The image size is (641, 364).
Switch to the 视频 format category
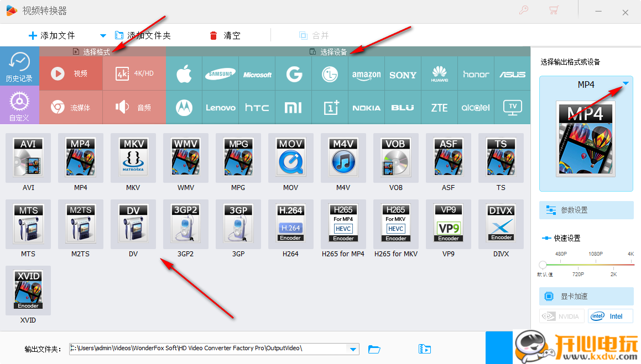point(71,73)
